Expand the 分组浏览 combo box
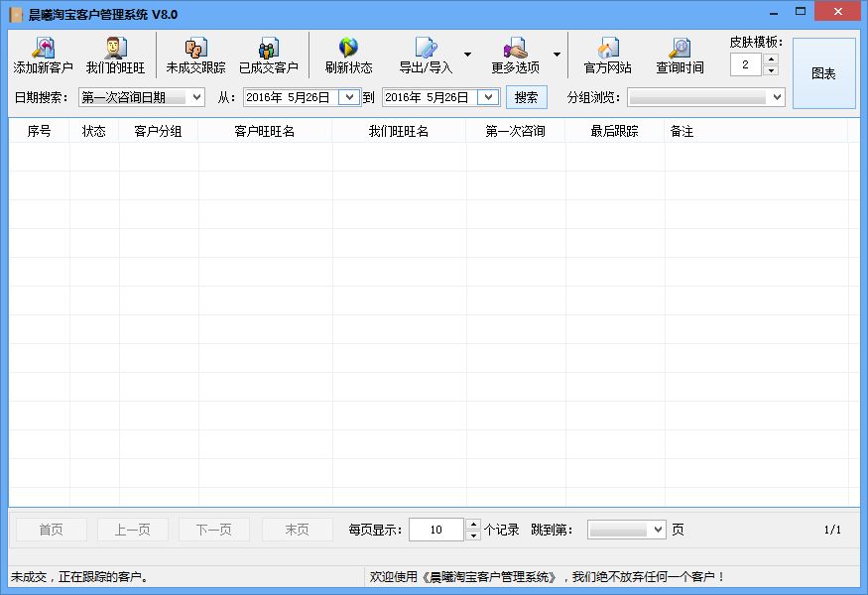This screenshot has height=595, width=868. 776,97
